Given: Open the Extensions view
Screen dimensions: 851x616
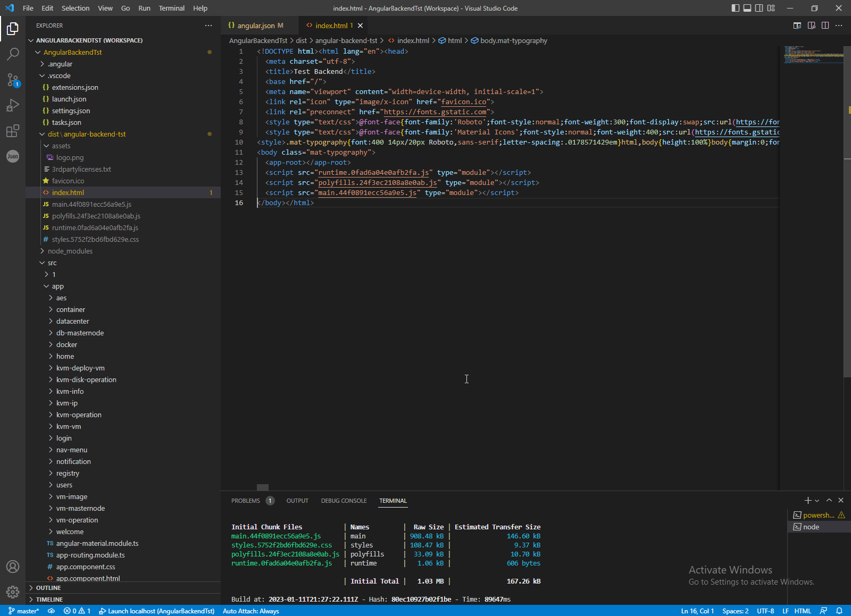Looking at the screenshot, I should [13, 131].
